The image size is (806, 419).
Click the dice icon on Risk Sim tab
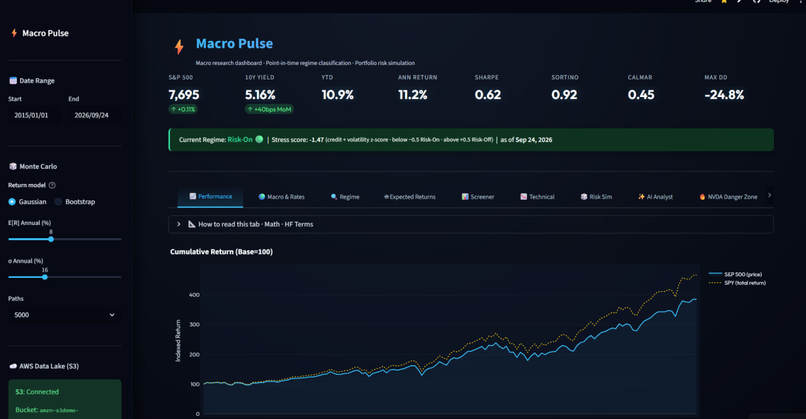coord(584,197)
